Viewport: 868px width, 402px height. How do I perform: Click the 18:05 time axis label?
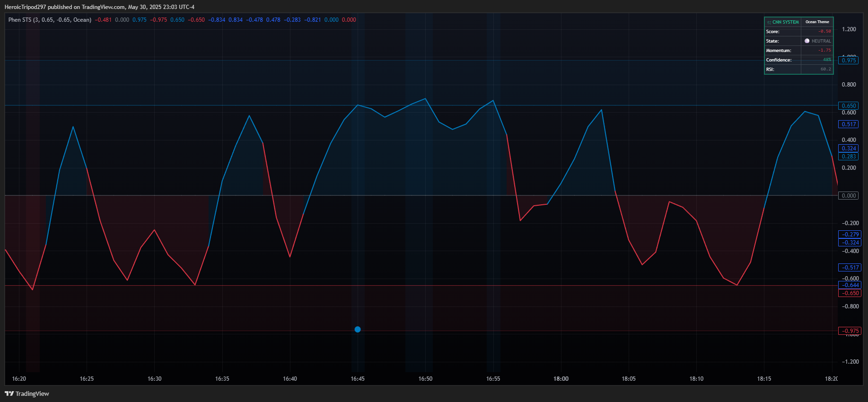(629, 379)
